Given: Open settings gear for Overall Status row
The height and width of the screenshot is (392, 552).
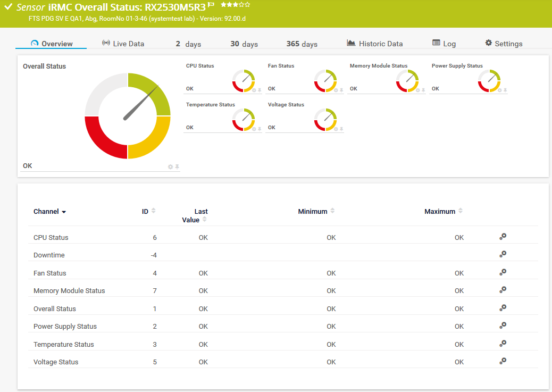Looking at the screenshot, I should pyautogui.click(x=503, y=308).
